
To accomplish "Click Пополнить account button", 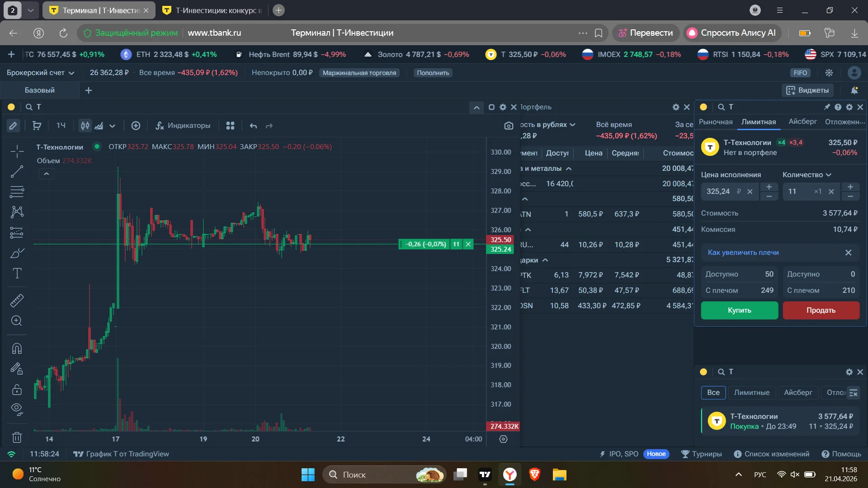I will pos(433,73).
